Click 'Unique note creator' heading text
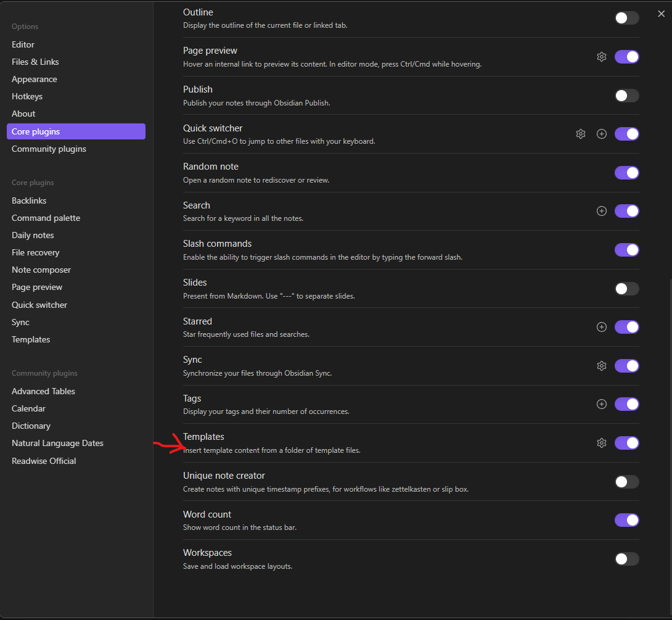 tap(224, 476)
